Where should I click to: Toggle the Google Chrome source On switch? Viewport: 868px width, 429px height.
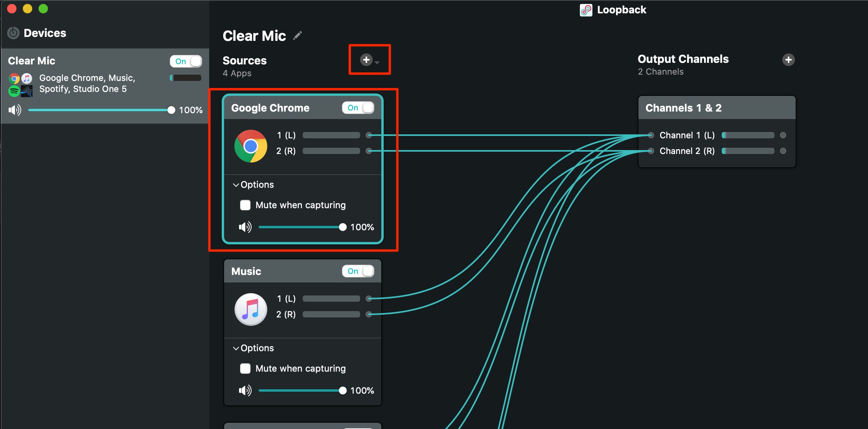tap(358, 108)
